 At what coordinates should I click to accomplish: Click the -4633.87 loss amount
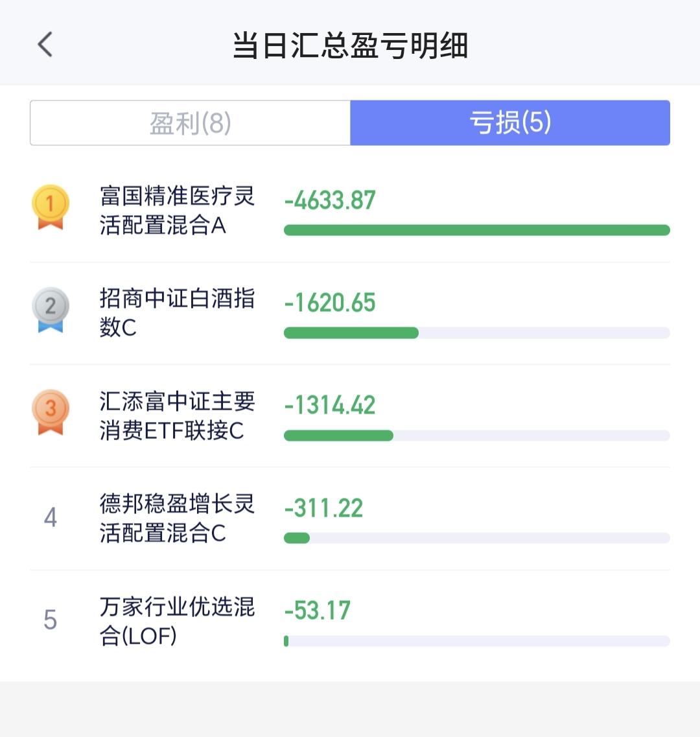pos(330,200)
